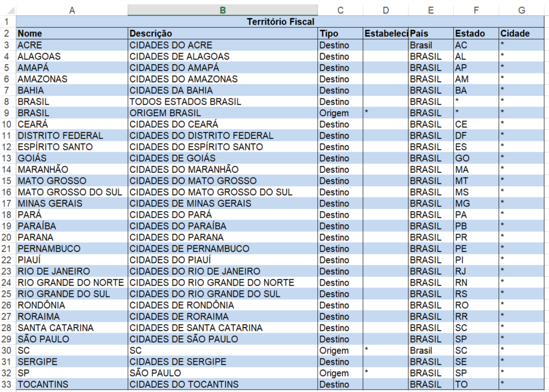Image resolution: width=549 pixels, height=392 pixels.
Task: Select column B header
Action: point(223,10)
